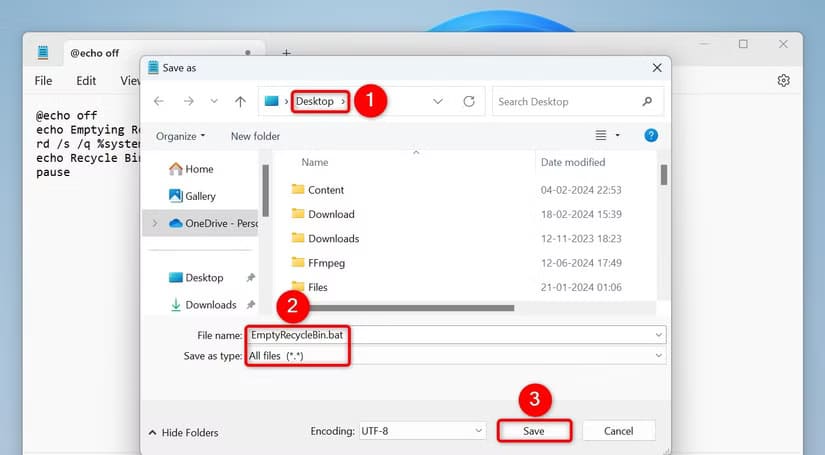The width and height of the screenshot is (825, 455).
Task: Click the Cancel button
Action: [618, 431]
